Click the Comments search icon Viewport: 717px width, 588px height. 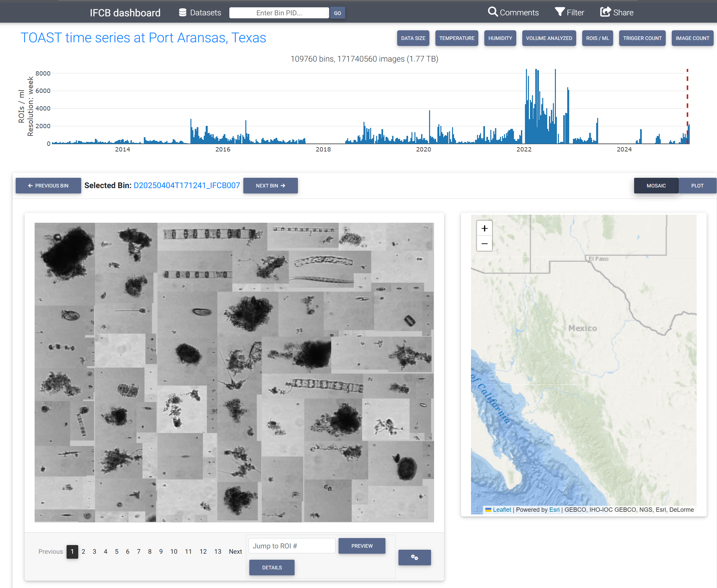pyautogui.click(x=493, y=12)
